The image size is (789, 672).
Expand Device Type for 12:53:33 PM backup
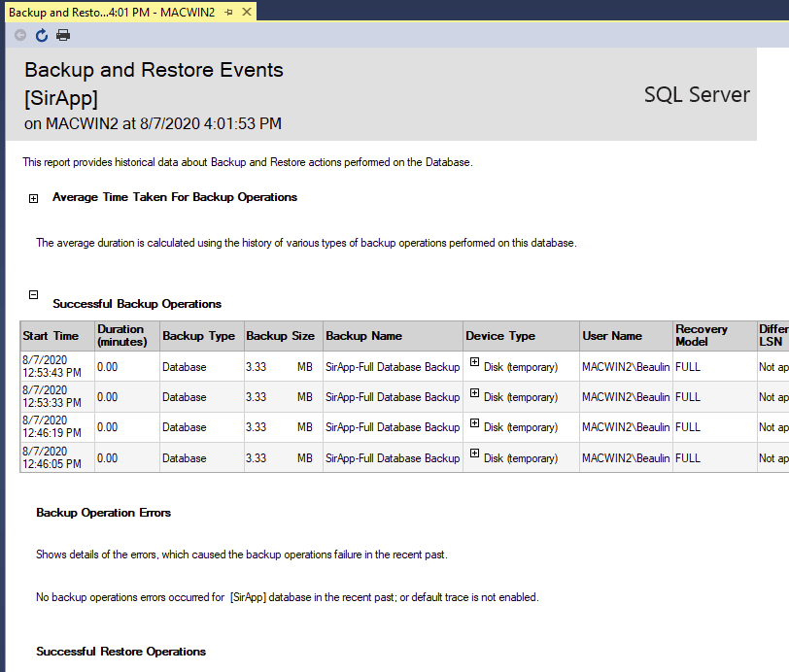(475, 392)
